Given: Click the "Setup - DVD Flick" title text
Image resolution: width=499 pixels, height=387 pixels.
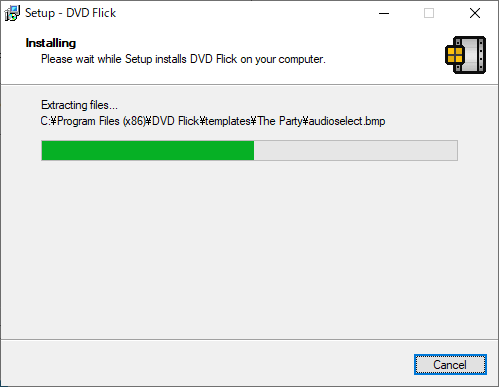Looking at the screenshot, I should point(70,13).
